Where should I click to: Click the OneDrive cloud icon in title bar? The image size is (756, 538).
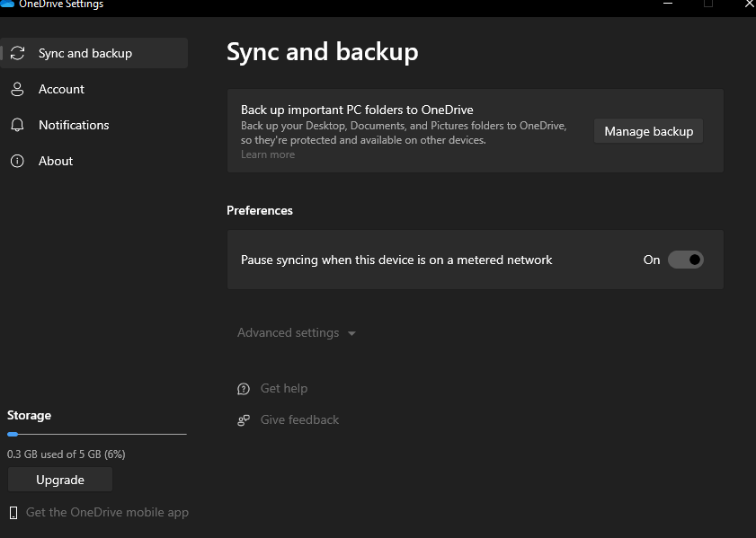click(x=7, y=4)
